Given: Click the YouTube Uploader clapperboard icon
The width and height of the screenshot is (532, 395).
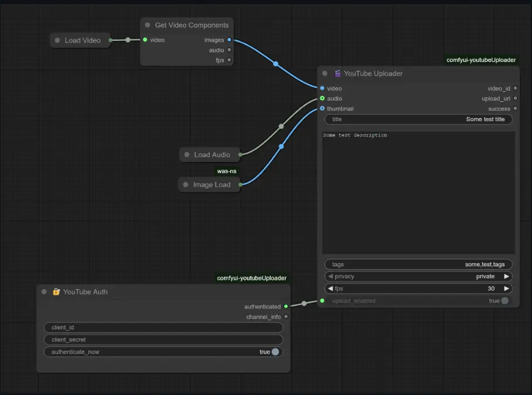Looking at the screenshot, I should click(337, 74).
